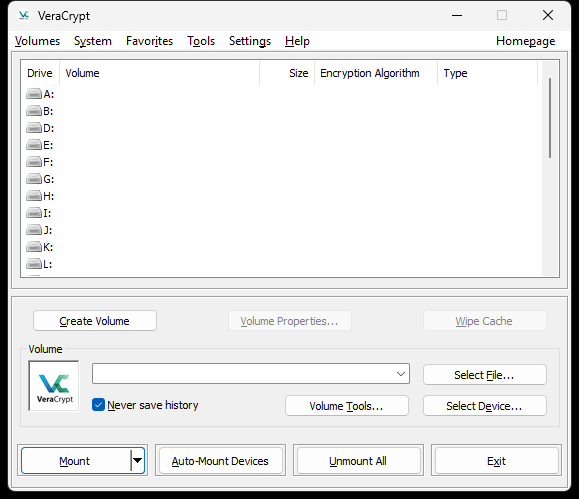Image resolution: width=579 pixels, height=499 pixels.
Task: Open Volume Tools... button
Action: [x=347, y=406]
